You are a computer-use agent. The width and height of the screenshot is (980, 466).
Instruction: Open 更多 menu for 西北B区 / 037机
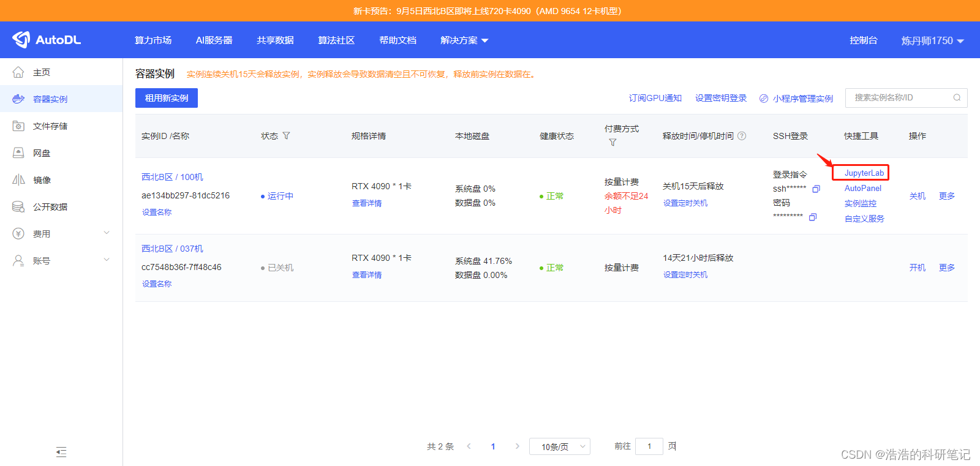(947, 268)
